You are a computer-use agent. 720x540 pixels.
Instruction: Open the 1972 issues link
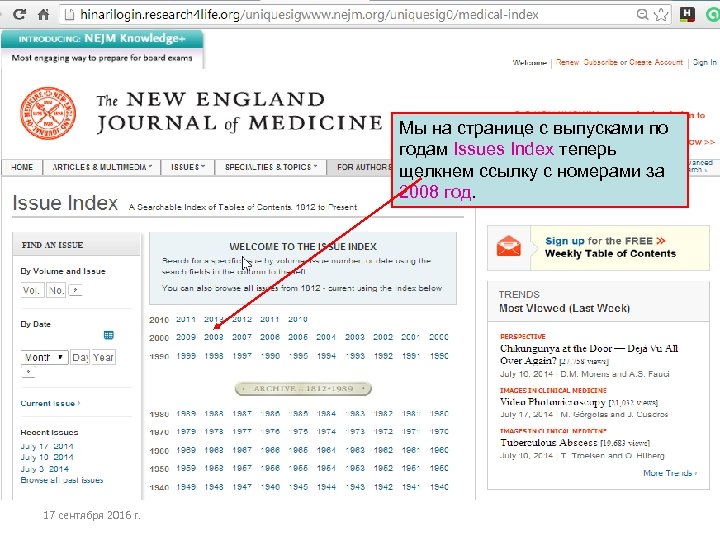pos(383,432)
